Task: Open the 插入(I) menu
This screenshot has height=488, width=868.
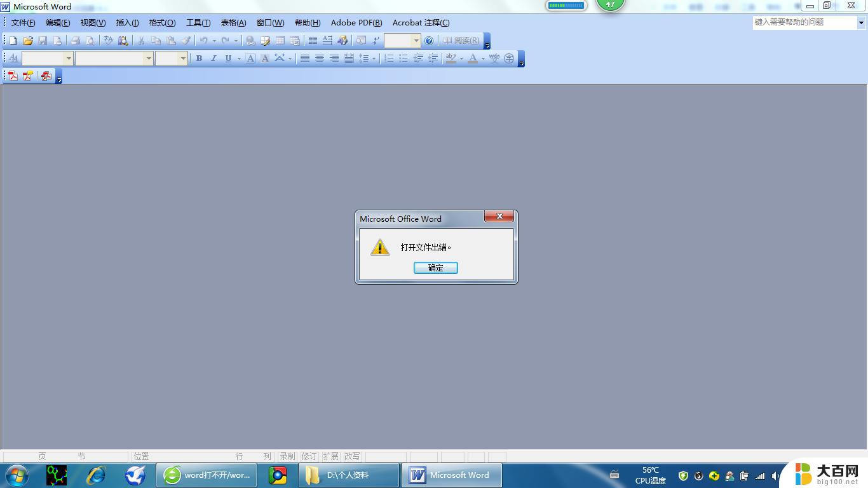Action: (x=127, y=23)
